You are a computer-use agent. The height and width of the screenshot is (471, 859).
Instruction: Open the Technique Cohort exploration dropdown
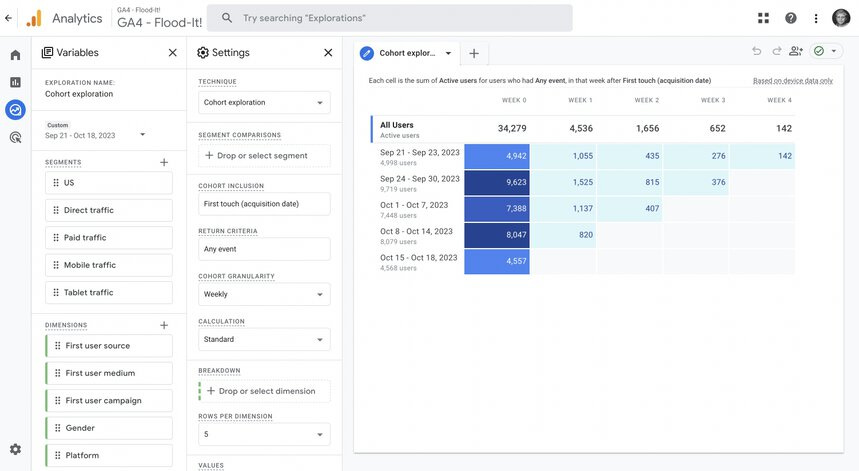click(264, 102)
